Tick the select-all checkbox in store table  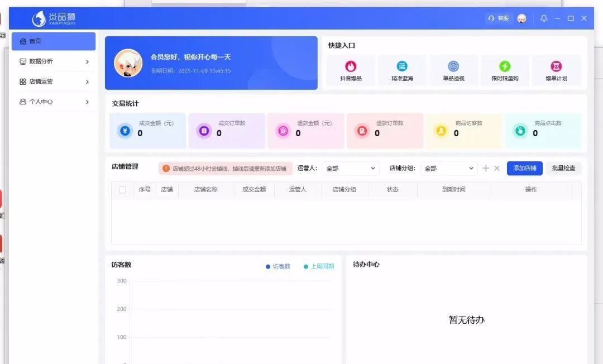pos(122,190)
